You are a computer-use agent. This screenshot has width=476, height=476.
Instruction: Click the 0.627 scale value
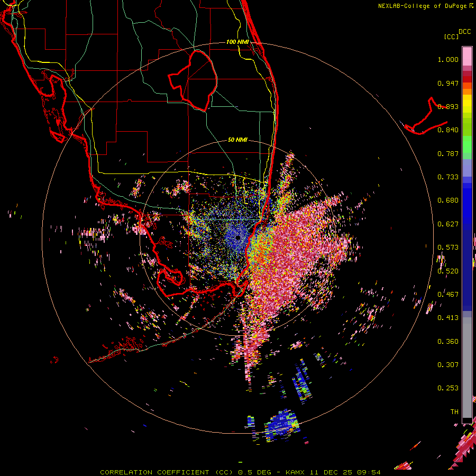448,224
